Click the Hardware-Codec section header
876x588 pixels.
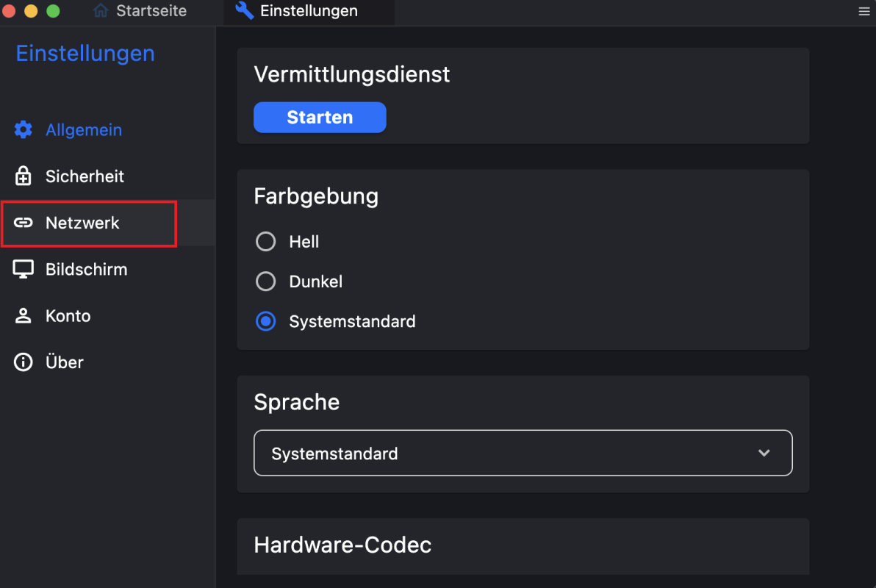click(x=342, y=545)
